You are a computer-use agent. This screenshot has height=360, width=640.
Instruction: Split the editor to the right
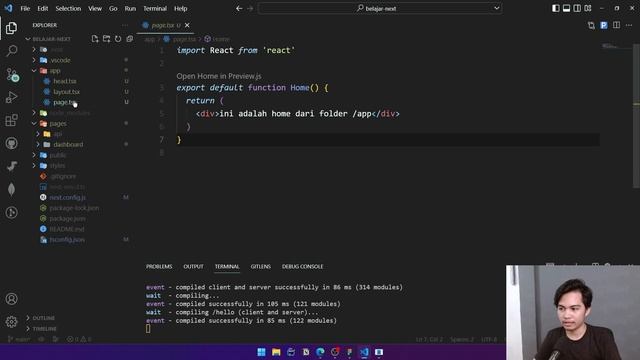(616, 25)
